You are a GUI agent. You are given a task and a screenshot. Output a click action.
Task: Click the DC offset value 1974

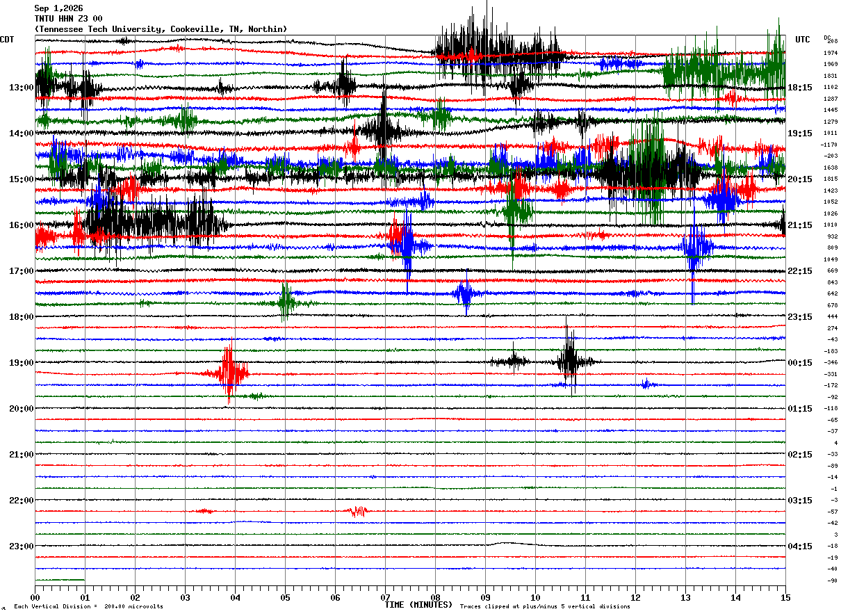point(831,53)
